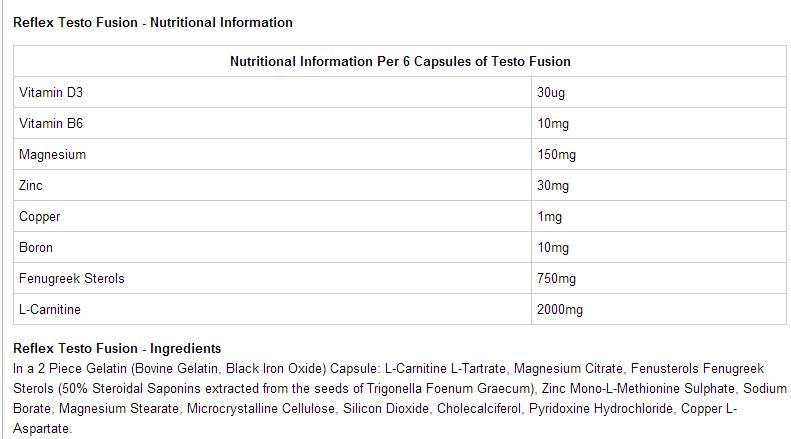
Task: Select the L-Carnitine row label
Action: (50, 310)
